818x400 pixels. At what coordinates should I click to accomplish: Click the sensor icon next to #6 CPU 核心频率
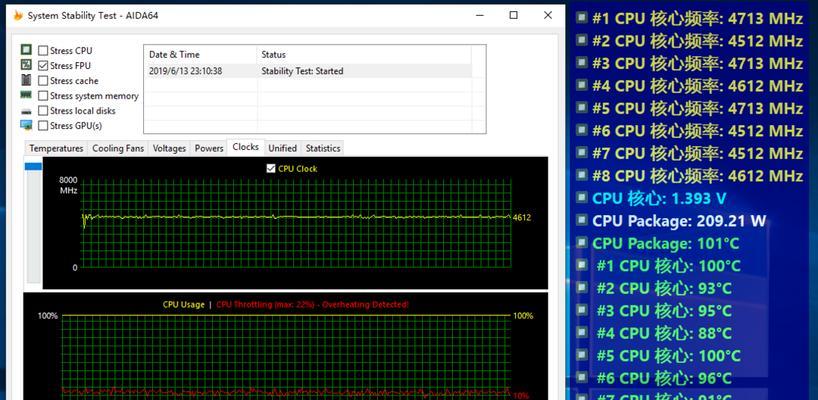click(x=582, y=130)
